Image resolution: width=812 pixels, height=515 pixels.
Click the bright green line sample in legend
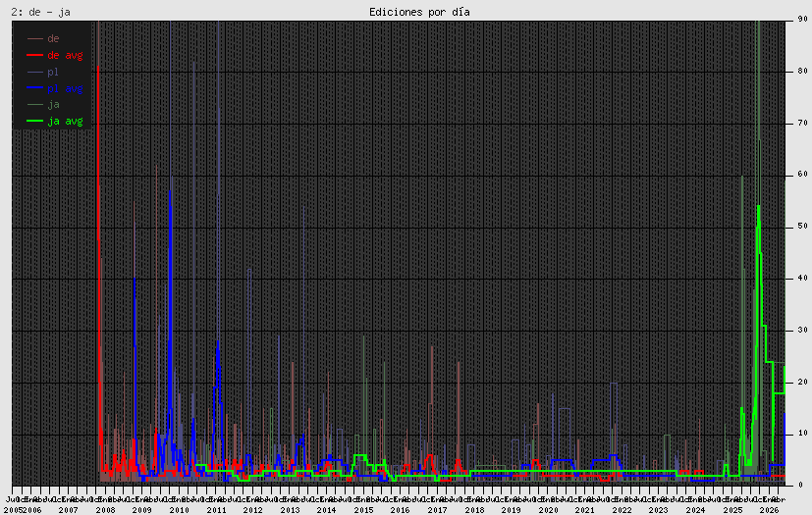(34, 121)
